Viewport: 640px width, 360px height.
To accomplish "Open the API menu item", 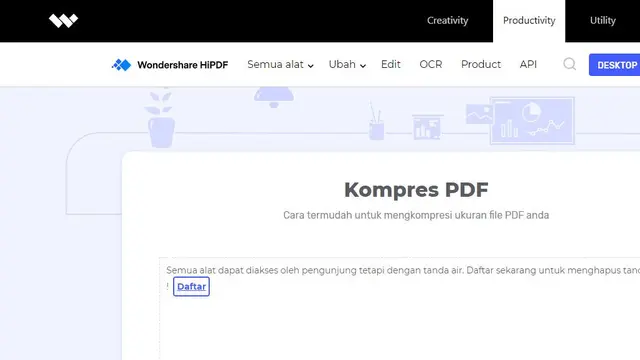I will coord(528,64).
